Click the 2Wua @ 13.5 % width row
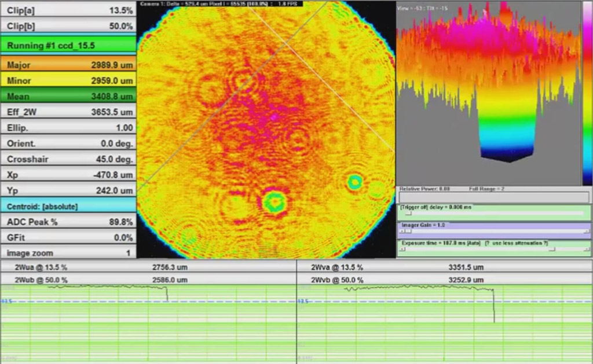Screen dimensions: 593x364 pyautogui.click(x=148, y=267)
